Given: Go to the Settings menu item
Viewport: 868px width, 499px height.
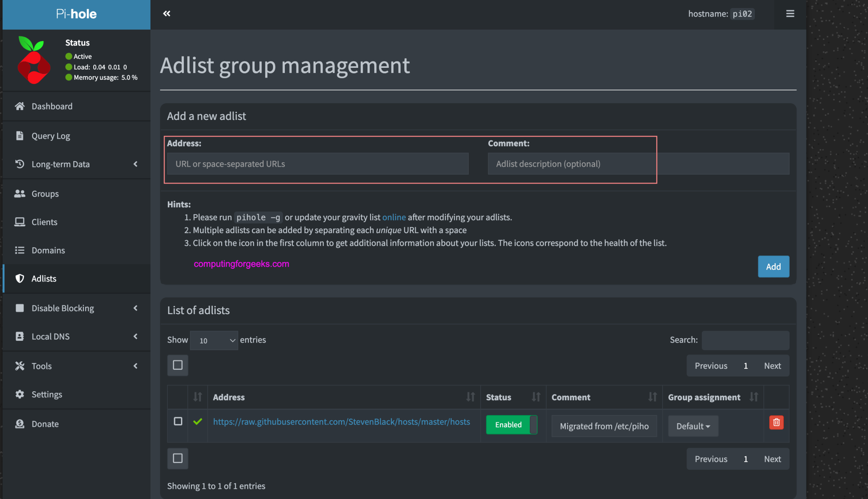Looking at the screenshot, I should pyautogui.click(x=47, y=394).
